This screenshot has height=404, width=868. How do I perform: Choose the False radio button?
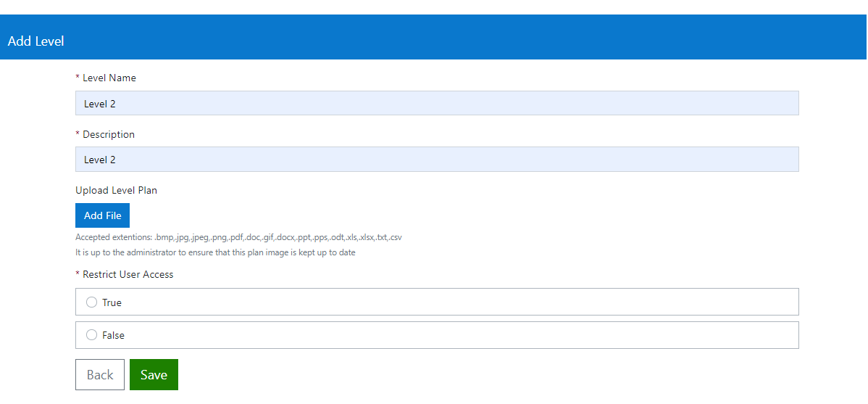[x=92, y=335]
